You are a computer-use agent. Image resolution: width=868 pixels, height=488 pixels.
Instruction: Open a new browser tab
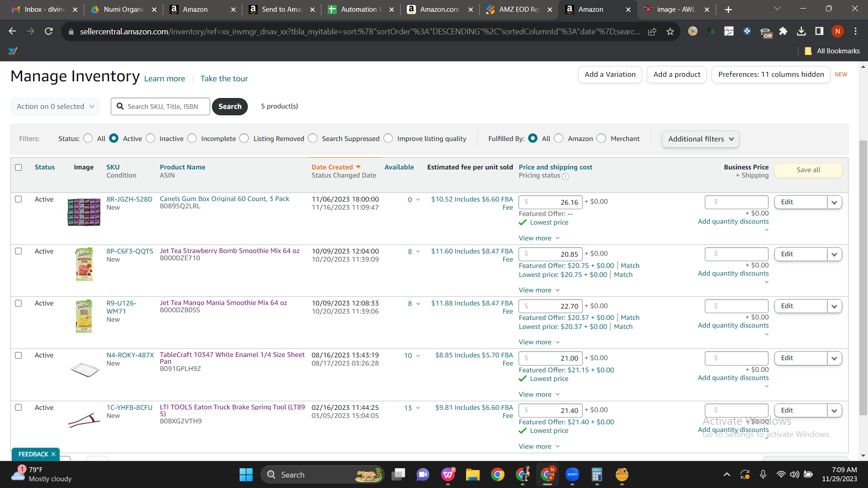[728, 9]
